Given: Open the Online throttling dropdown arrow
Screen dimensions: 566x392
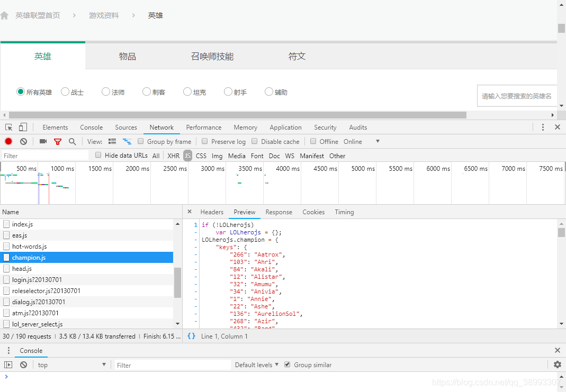Looking at the screenshot, I should (378, 141).
